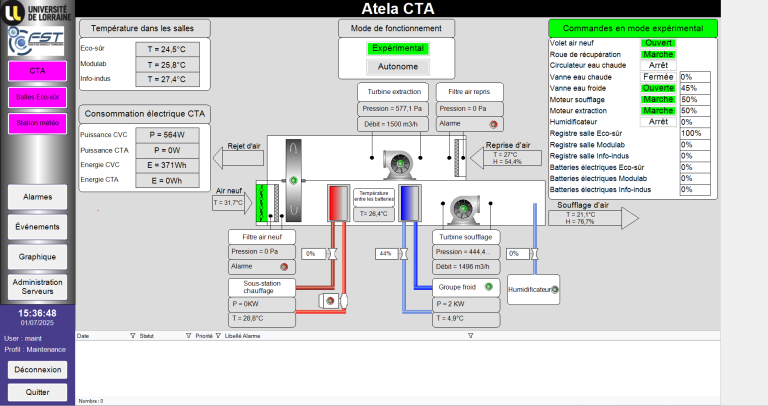Toggle Volet air neuf Ouvert state
Screen dimensions: 768x406
click(658, 43)
